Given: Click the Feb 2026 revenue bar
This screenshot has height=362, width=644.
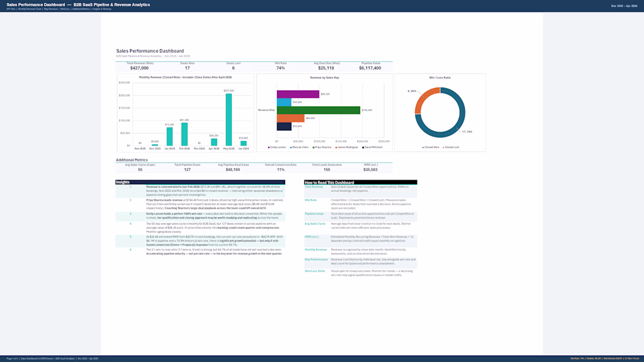Looking at the screenshot, I should coord(184,134).
